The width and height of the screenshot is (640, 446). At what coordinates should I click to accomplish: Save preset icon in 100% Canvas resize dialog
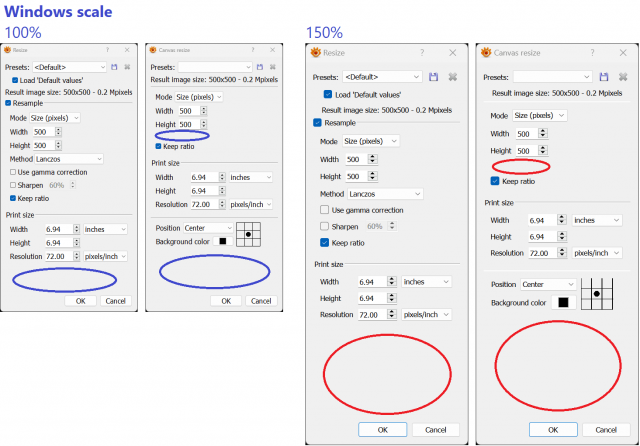pos(260,67)
